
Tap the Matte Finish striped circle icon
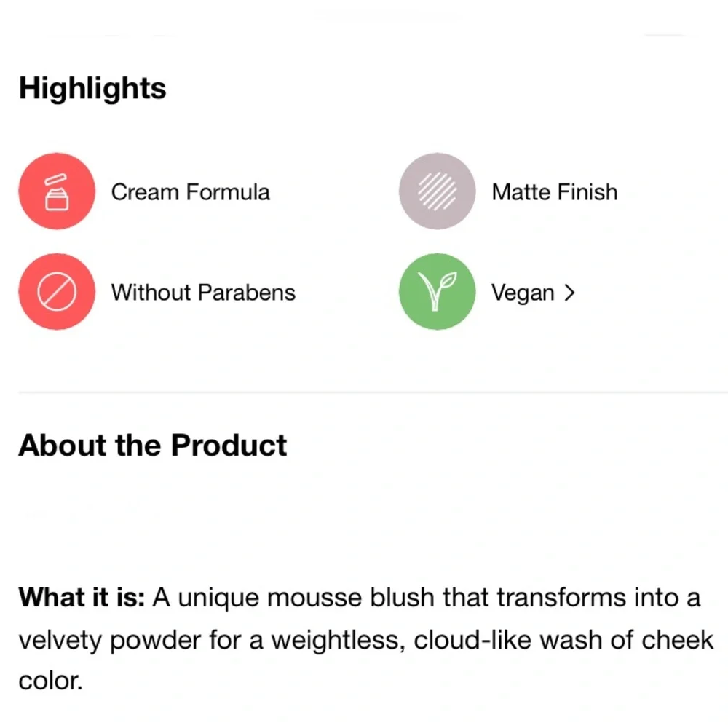437,191
